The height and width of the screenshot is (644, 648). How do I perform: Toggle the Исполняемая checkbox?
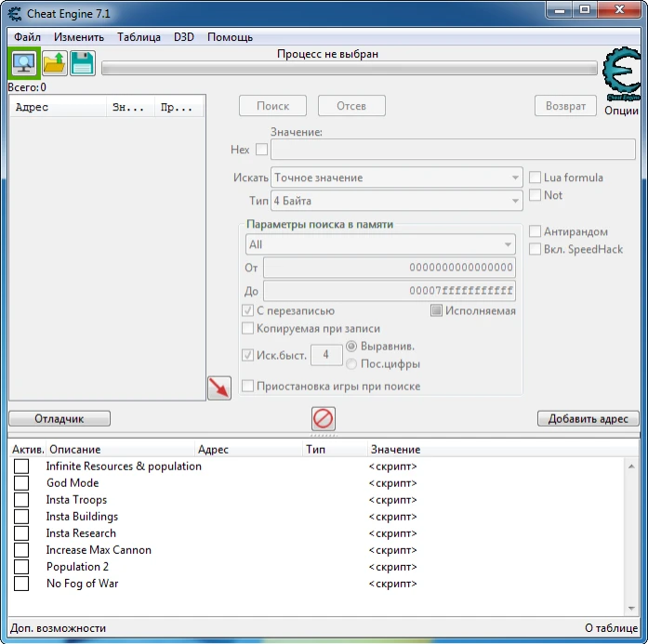pyautogui.click(x=436, y=310)
